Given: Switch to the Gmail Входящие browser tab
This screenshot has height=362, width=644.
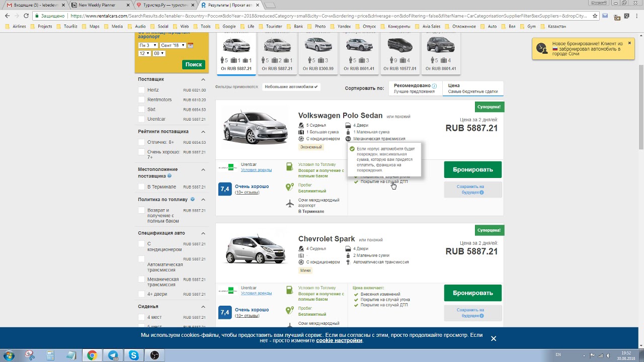Looking at the screenshot, I should (35, 5).
